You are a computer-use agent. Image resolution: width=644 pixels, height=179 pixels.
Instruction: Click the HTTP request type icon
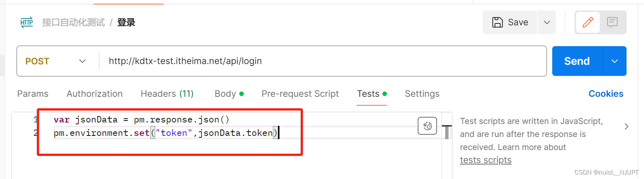[x=27, y=22]
